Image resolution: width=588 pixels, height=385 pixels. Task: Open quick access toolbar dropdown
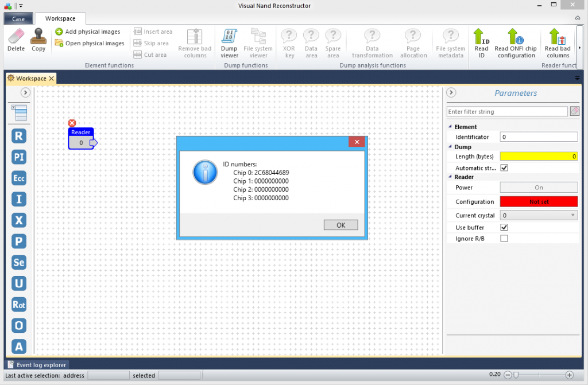tap(21, 6)
